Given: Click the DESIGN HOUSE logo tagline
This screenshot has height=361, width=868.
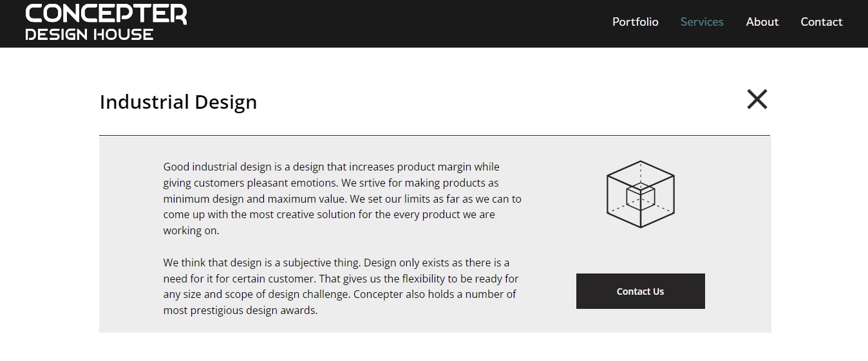Looking at the screenshot, I should tap(90, 35).
